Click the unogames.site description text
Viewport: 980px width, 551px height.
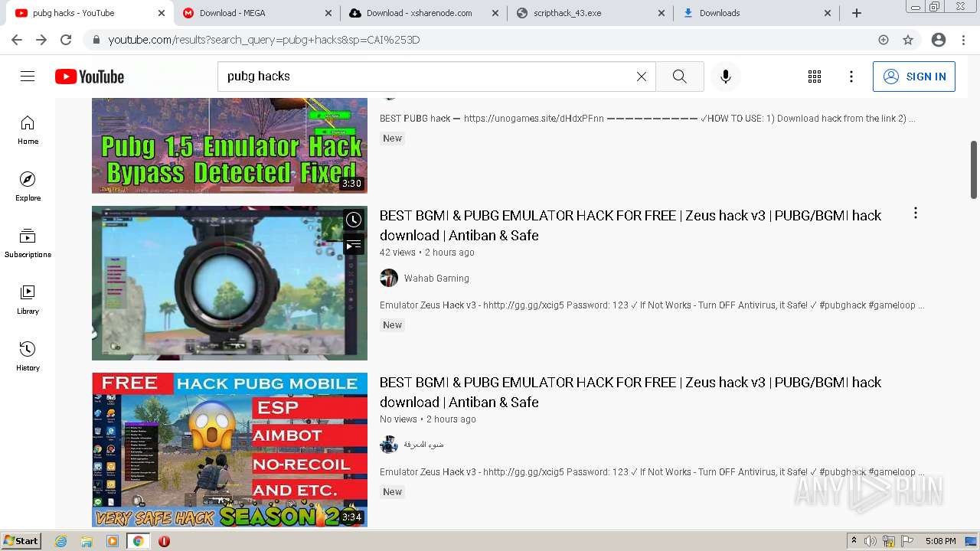tap(647, 119)
